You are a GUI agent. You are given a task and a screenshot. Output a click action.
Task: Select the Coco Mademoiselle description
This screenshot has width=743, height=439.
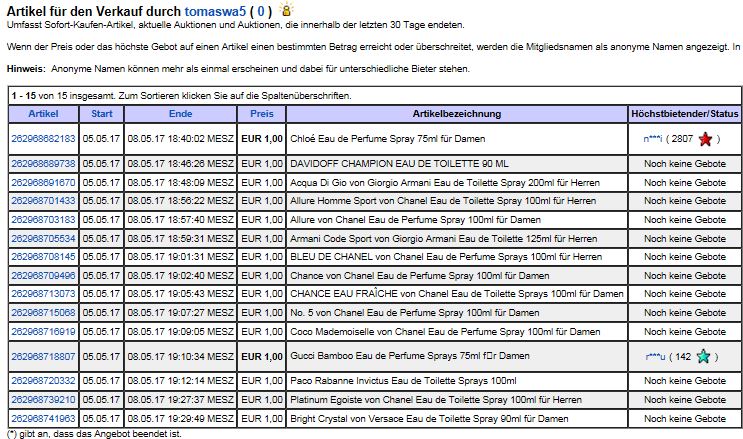pos(445,331)
